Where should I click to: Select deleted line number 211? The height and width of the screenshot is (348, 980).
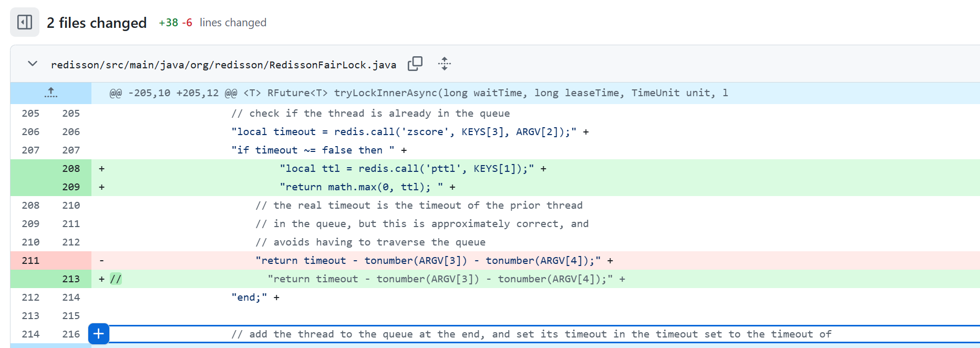click(30, 260)
